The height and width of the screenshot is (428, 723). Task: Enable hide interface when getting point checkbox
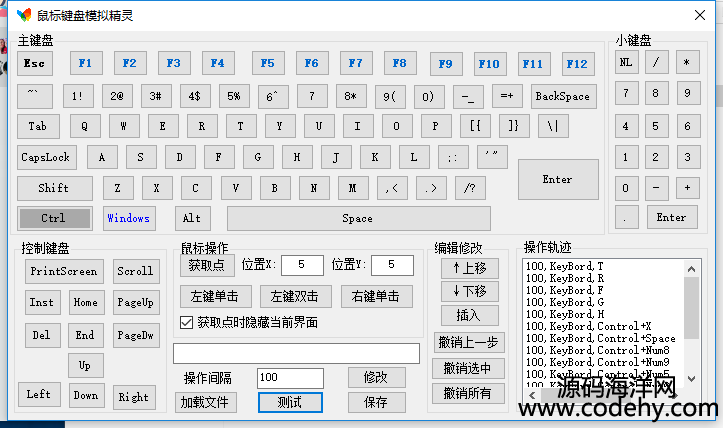186,322
